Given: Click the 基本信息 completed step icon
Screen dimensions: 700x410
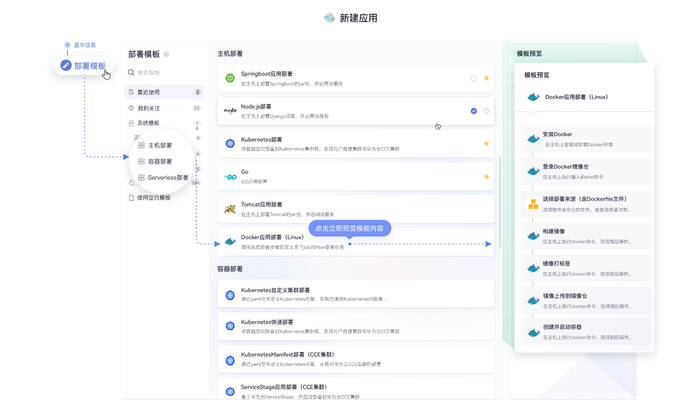Looking at the screenshot, I should 67,45.
